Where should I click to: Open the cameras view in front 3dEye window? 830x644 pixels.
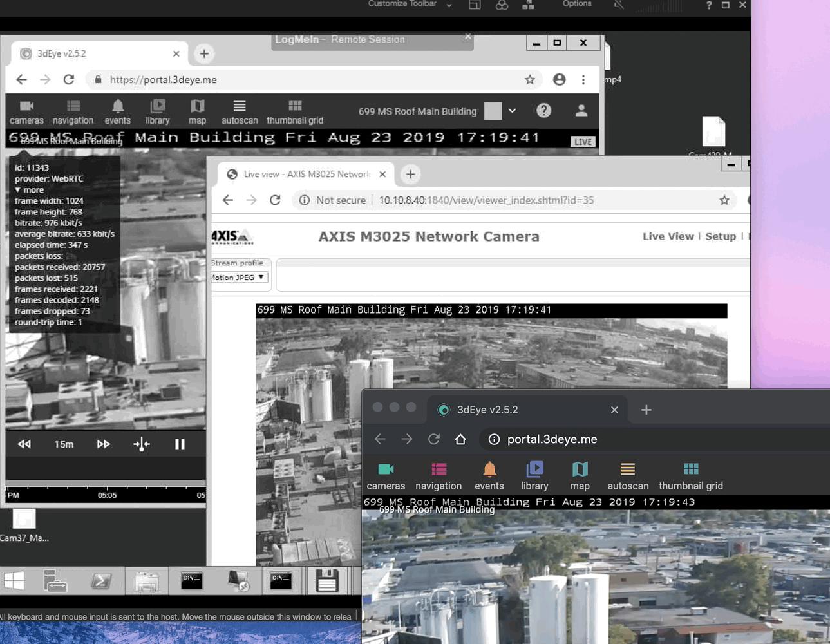tap(386, 476)
